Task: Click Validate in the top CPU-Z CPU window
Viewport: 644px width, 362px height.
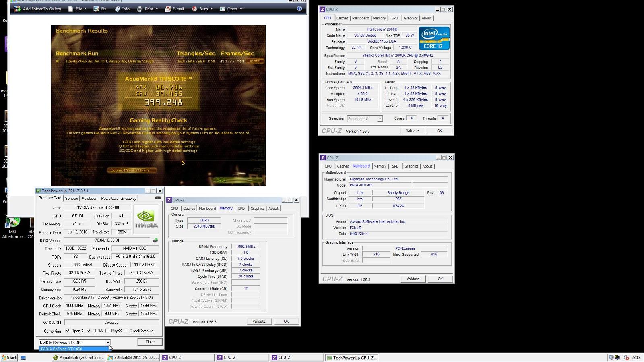Action: [412, 131]
